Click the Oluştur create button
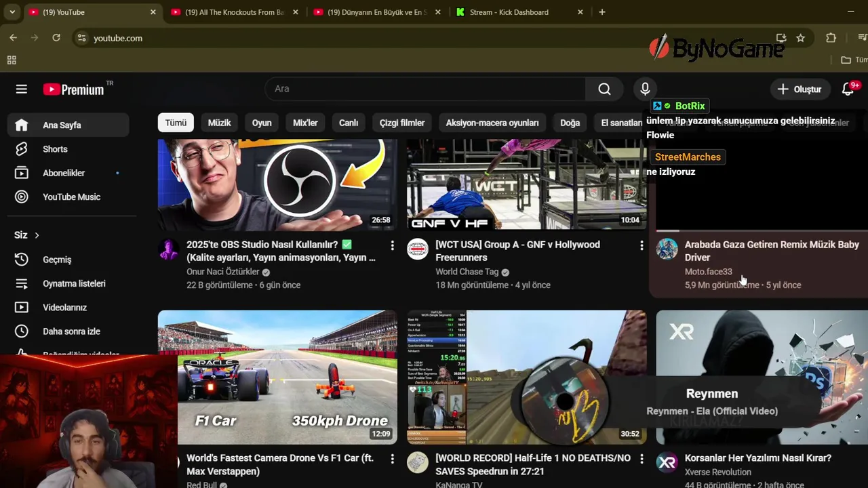Screen dimensions: 868x488 800,89
